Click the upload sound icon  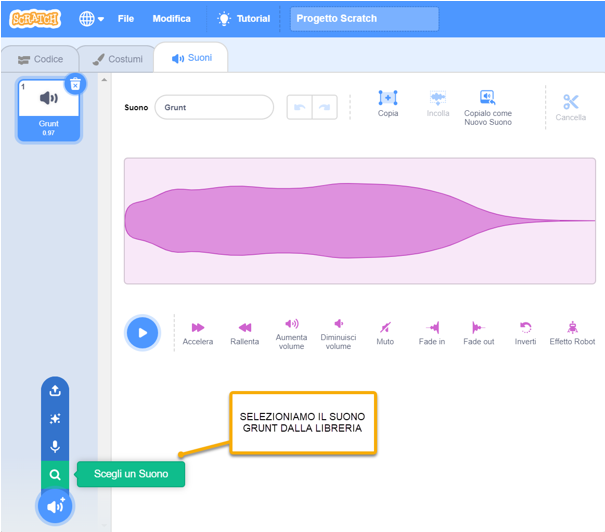[x=55, y=391]
